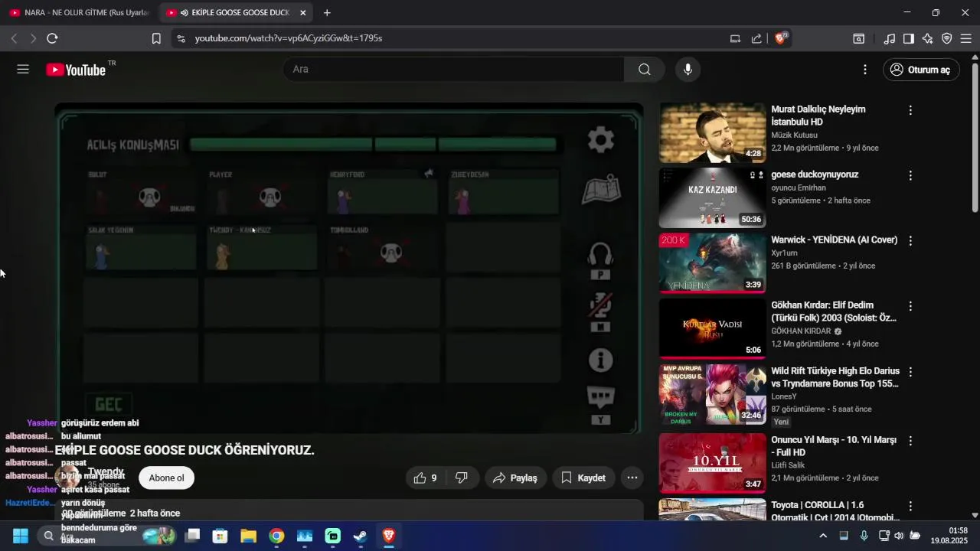Open options menu for Toyota COROLLA video
This screenshot has width=980, height=551.
[910, 506]
